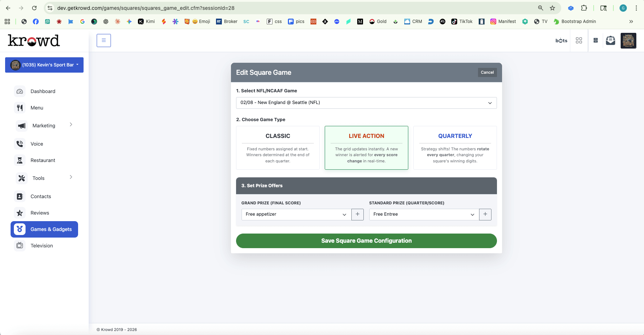Click the Voice phone icon
Image resolution: width=644 pixels, height=335 pixels.
tap(20, 144)
